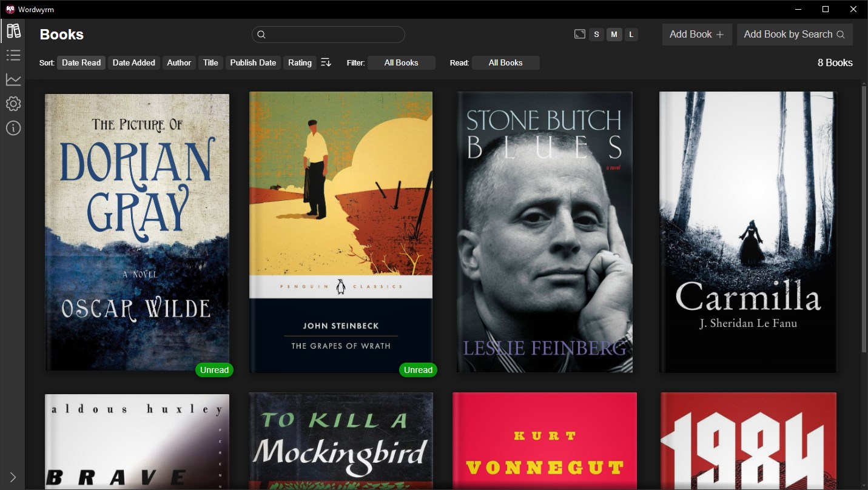Toggle the fit-to-window cover size icon
Image resolution: width=868 pixels, height=490 pixels.
click(x=580, y=35)
